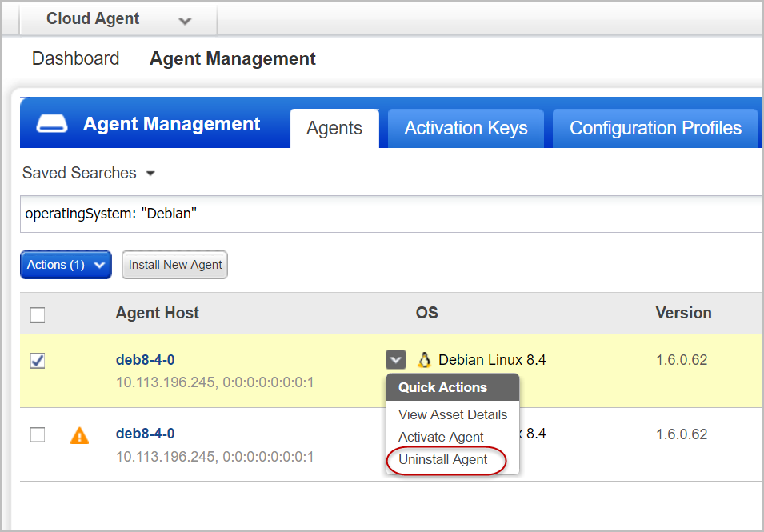The image size is (764, 532).
Task: Choose View Asset Details in Quick Actions menu
Action: [x=452, y=414]
